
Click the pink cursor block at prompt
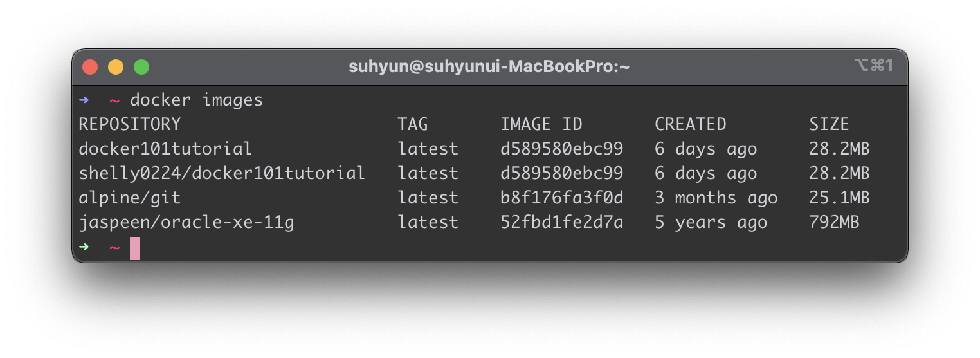point(135,248)
